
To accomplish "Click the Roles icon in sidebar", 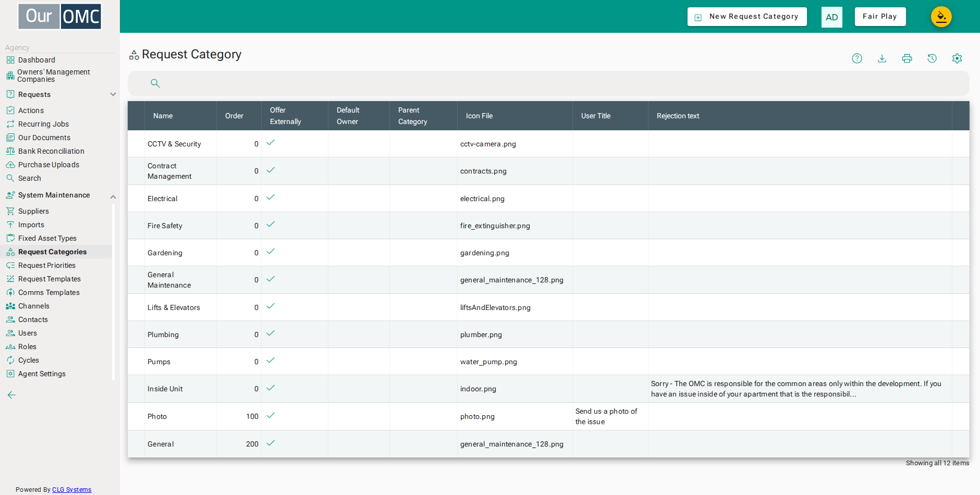I will (10, 346).
